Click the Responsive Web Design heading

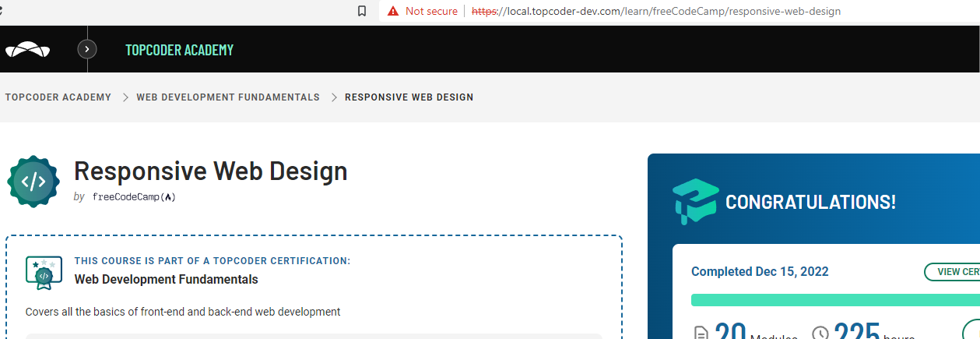(x=211, y=171)
